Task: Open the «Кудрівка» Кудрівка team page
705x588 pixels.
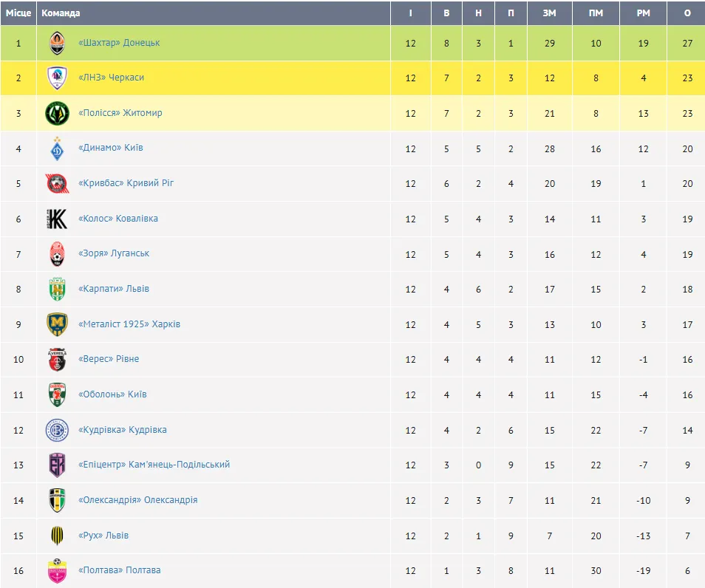Action: [122, 430]
